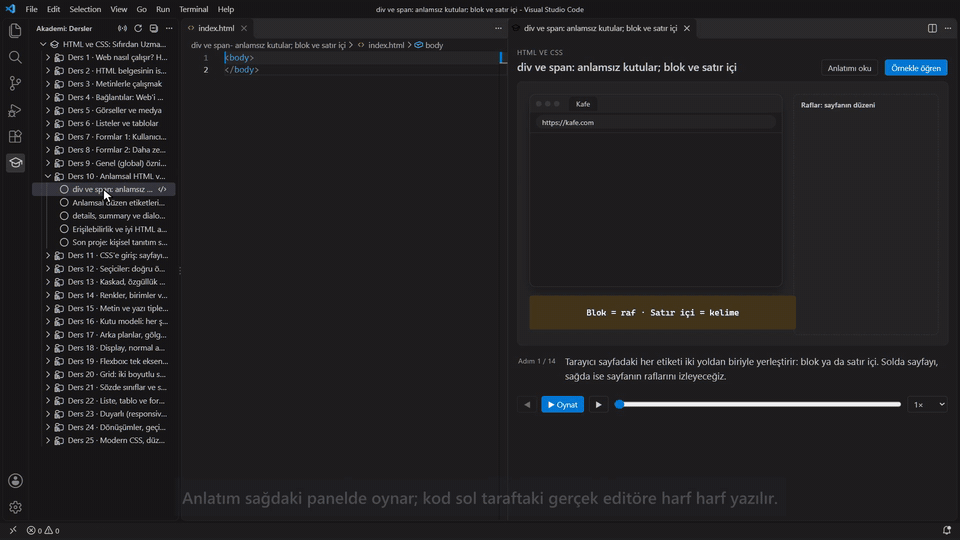Open the View menu
960x540 pixels.
coord(119,9)
